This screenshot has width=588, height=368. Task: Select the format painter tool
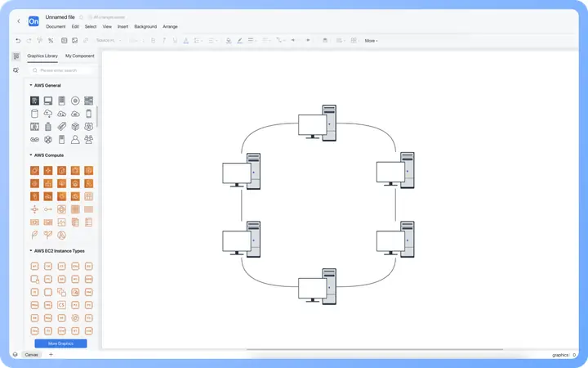pyautogui.click(x=40, y=41)
